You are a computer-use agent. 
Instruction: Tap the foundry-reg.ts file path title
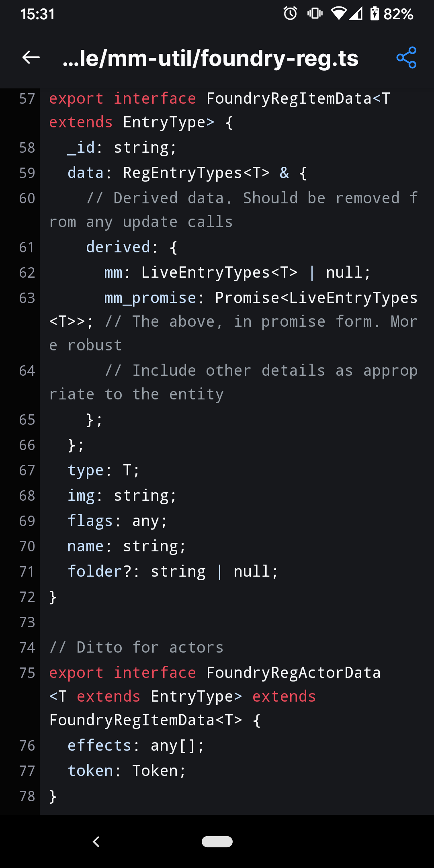point(211,58)
